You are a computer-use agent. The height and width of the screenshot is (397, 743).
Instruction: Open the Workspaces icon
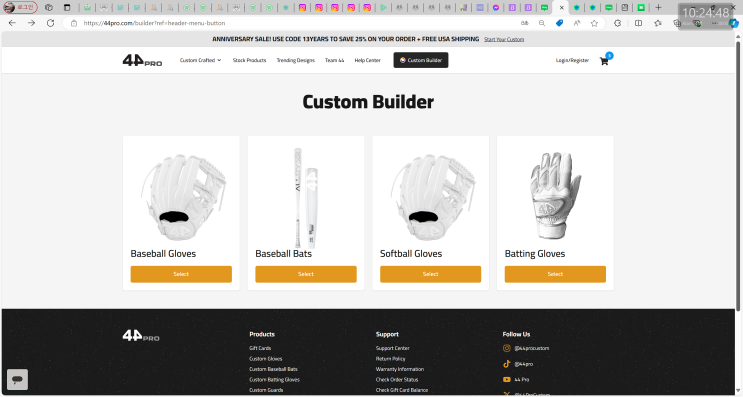(x=49, y=7)
